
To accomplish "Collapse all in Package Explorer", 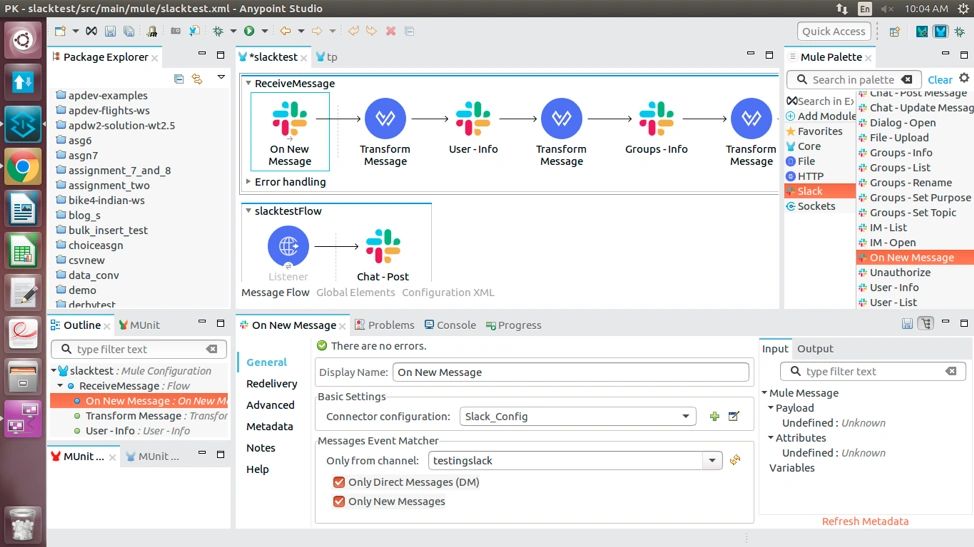I will [179, 79].
